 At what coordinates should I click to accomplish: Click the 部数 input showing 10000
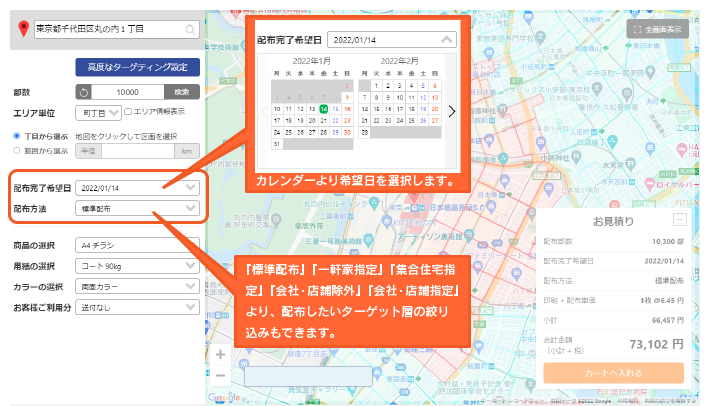[128, 92]
